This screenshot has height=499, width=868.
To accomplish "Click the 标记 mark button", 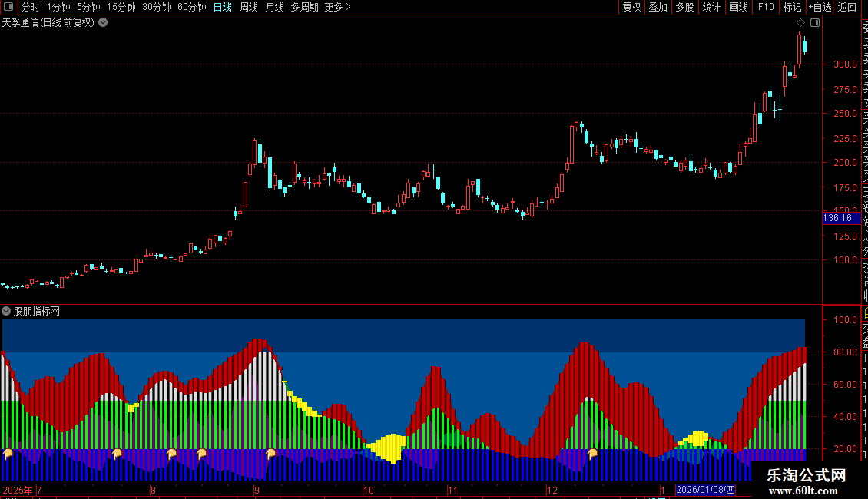I will (x=792, y=7).
